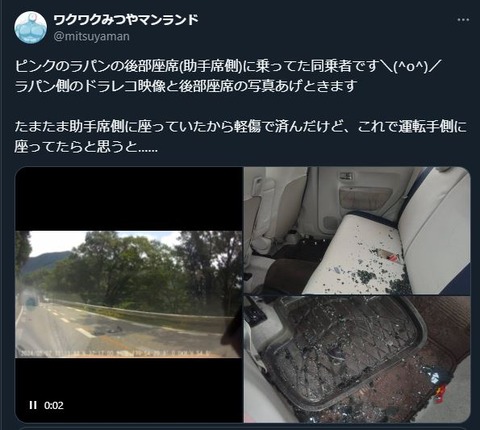Click the blue vehicle in the dashcam video
The image size is (480, 430).
pyautogui.click(x=31, y=302)
